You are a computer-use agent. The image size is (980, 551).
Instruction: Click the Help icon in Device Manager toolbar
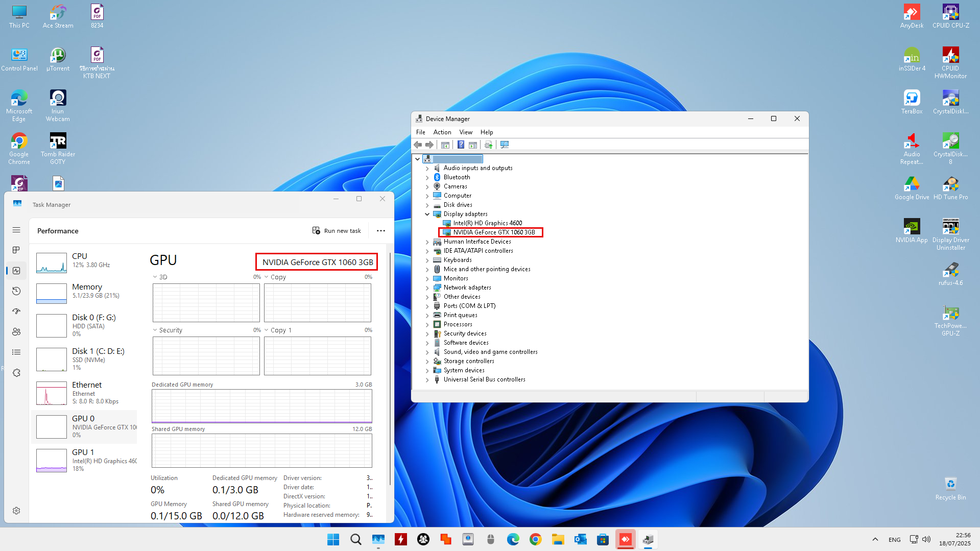[x=461, y=145]
